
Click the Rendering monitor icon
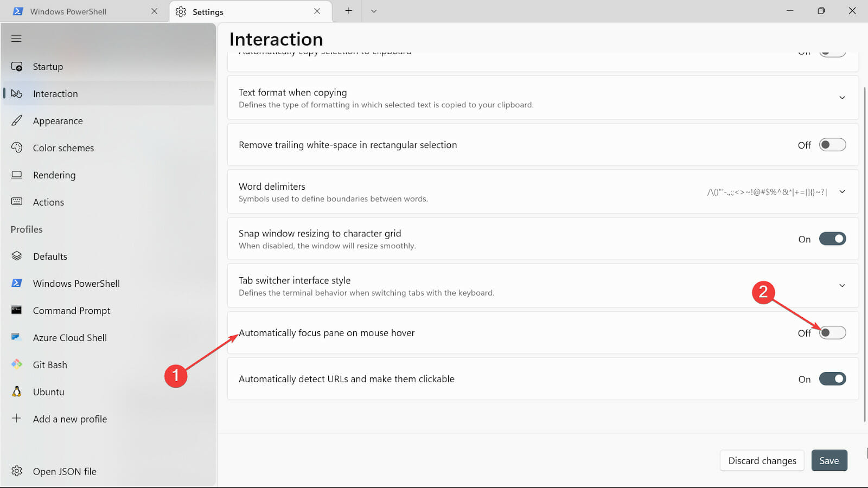(x=17, y=175)
